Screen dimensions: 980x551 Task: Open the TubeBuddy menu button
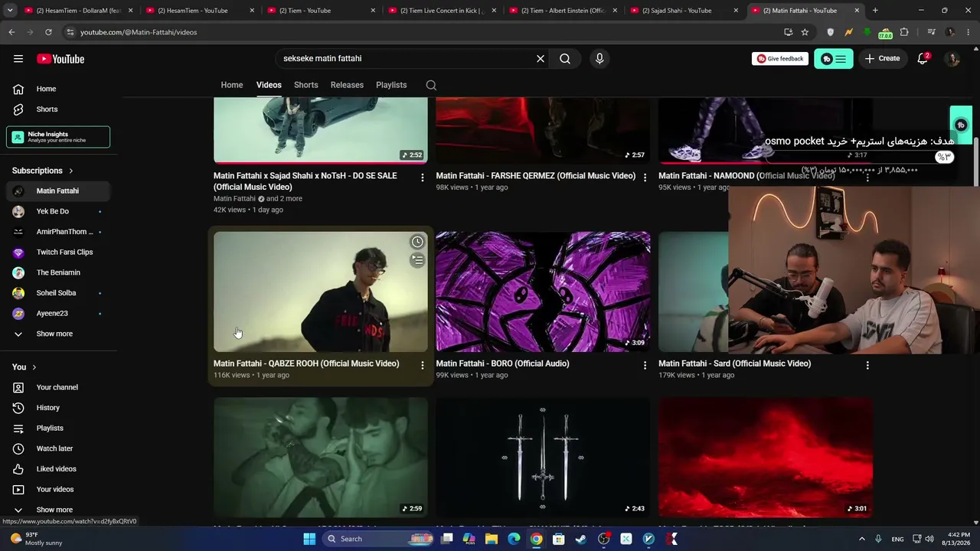834,59
